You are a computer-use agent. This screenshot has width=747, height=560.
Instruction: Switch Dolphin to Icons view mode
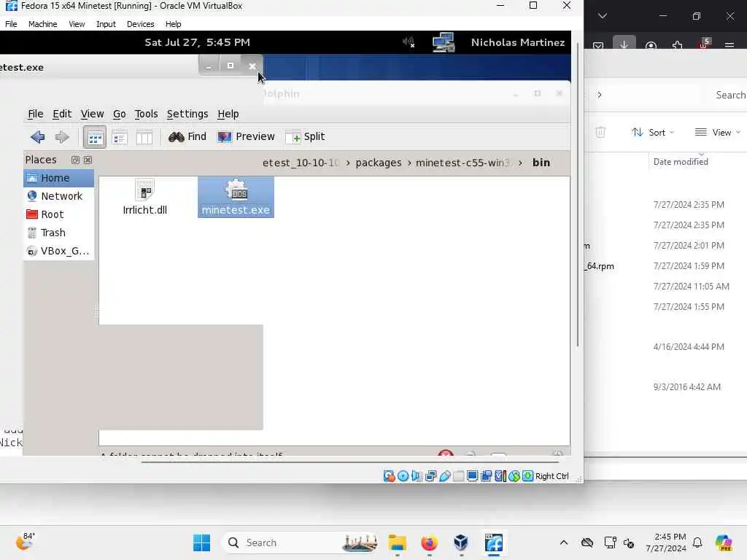point(94,138)
